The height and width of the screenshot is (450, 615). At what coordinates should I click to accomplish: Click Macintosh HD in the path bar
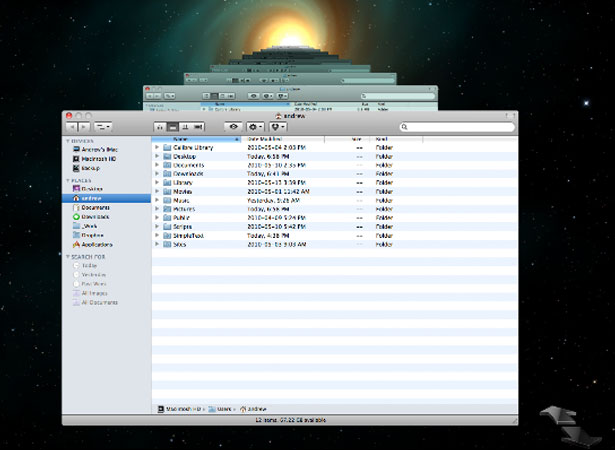pos(179,409)
